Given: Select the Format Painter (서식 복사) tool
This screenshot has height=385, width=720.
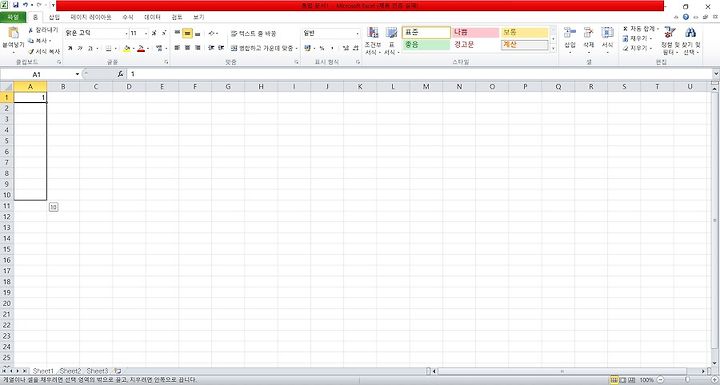Looking at the screenshot, I should [x=44, y=52].
